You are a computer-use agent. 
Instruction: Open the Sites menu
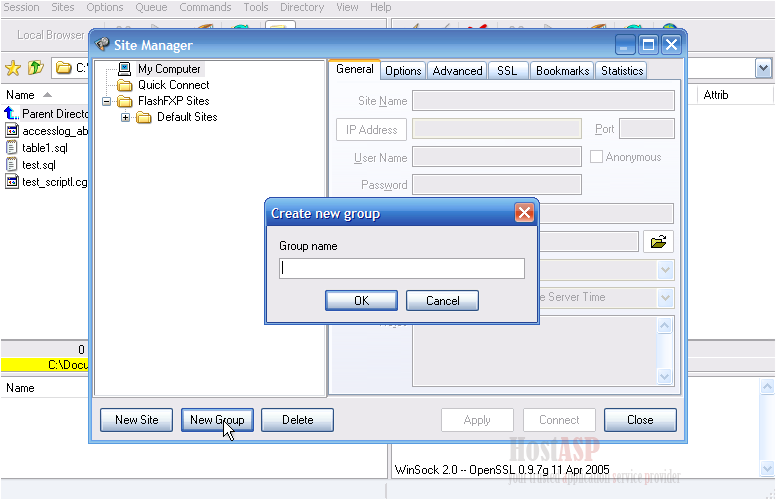click(x=63, y=7)
